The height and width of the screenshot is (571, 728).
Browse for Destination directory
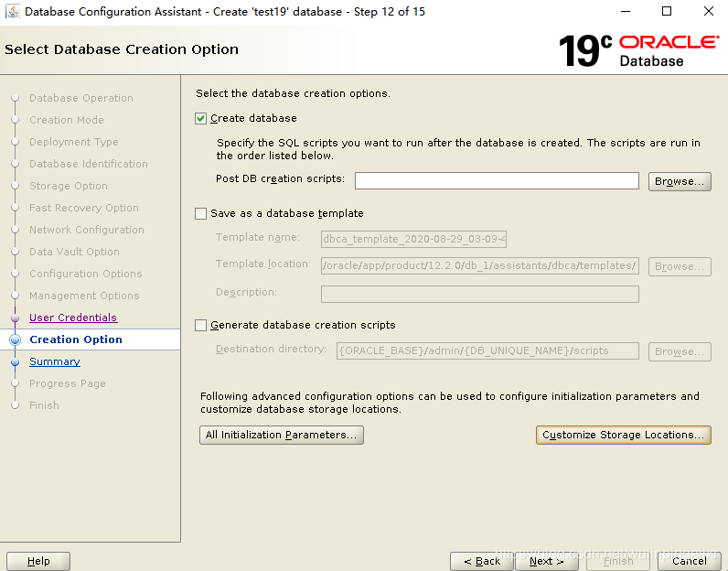680,351
